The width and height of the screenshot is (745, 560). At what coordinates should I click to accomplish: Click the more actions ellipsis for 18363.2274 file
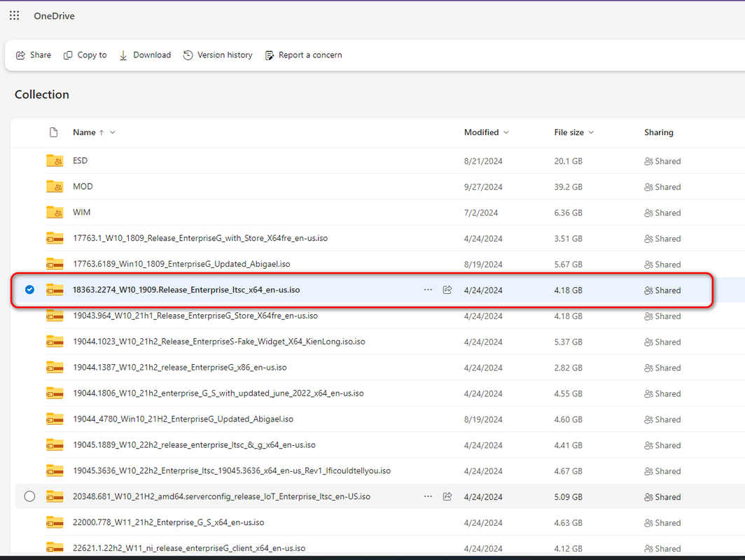pyautogui.click(x=428, y=290)
